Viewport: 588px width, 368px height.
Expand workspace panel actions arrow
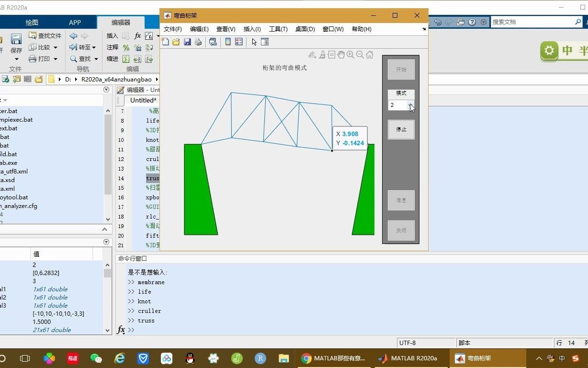[x=106, y=242]
